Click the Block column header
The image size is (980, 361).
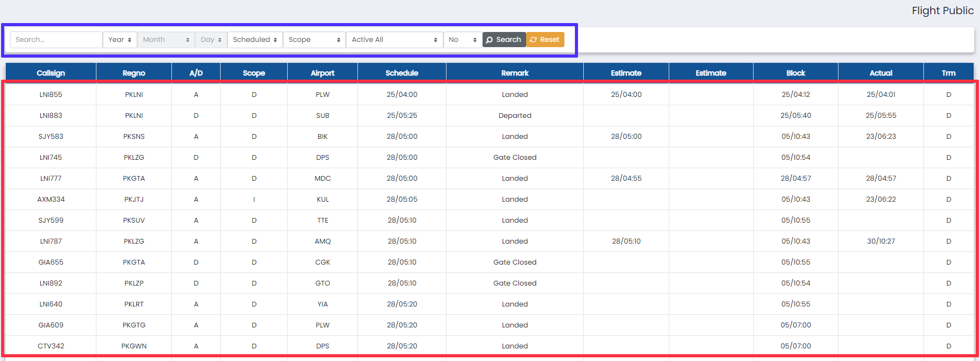[x=796, y=73]
